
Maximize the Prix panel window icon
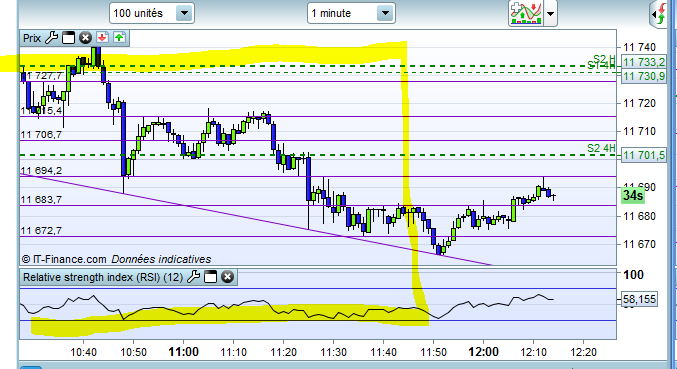[68, 38]
